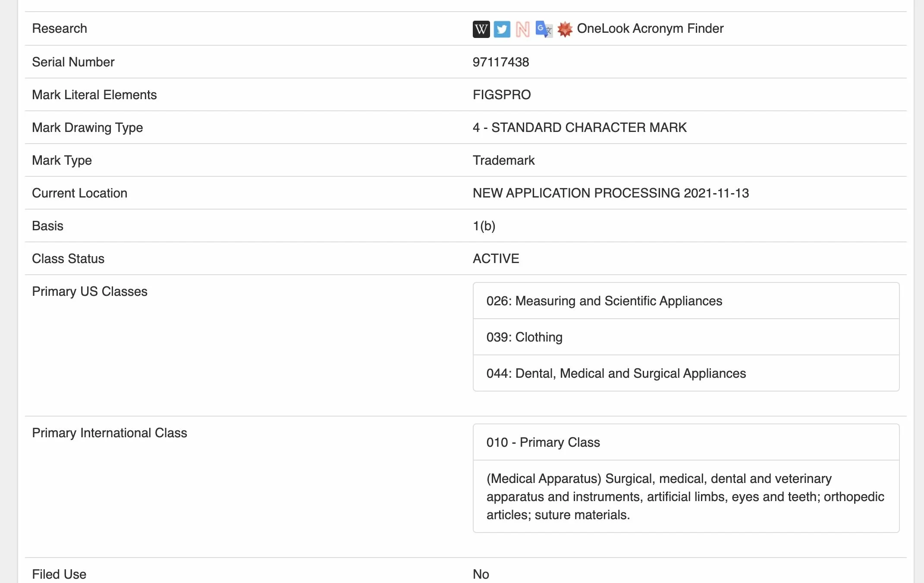Screen dimensions: 924x583
Task: Select the 026 Measuring and Scientific Appliances entry
Action: [x=686, y=301]
